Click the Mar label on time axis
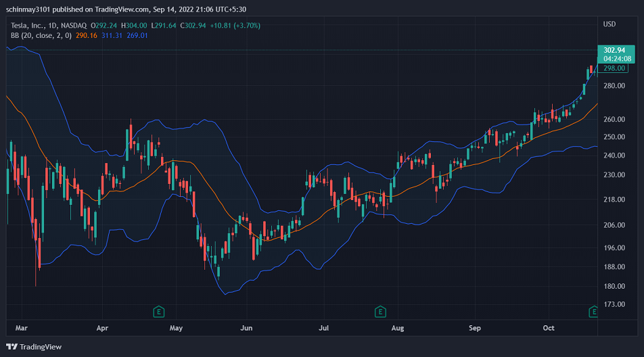The height and width of the screenshot is (357, 644). coord(22,328)
